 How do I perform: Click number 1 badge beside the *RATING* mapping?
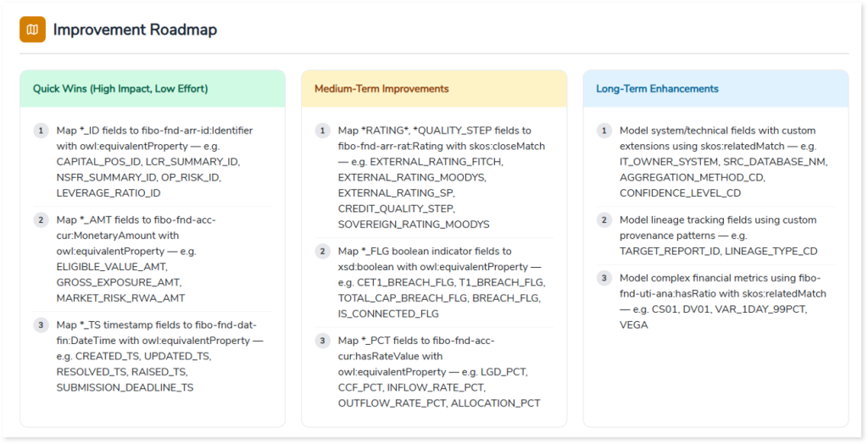pyautogui.click(x=322, y=130)
